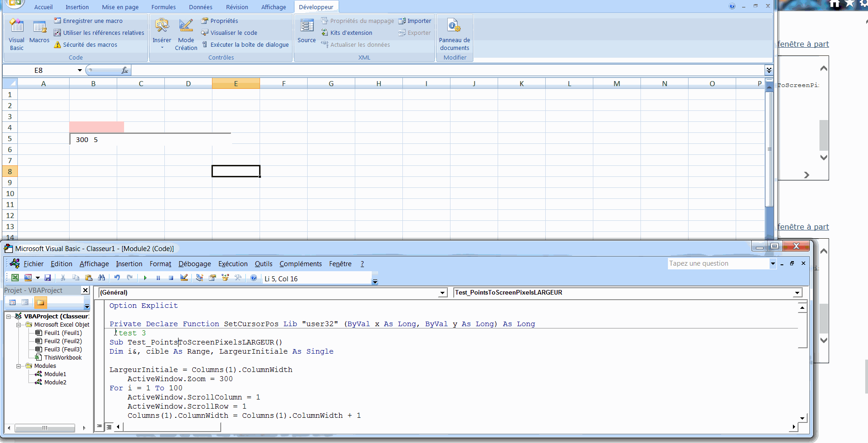Open VBA help with the blue question icon

254,278
